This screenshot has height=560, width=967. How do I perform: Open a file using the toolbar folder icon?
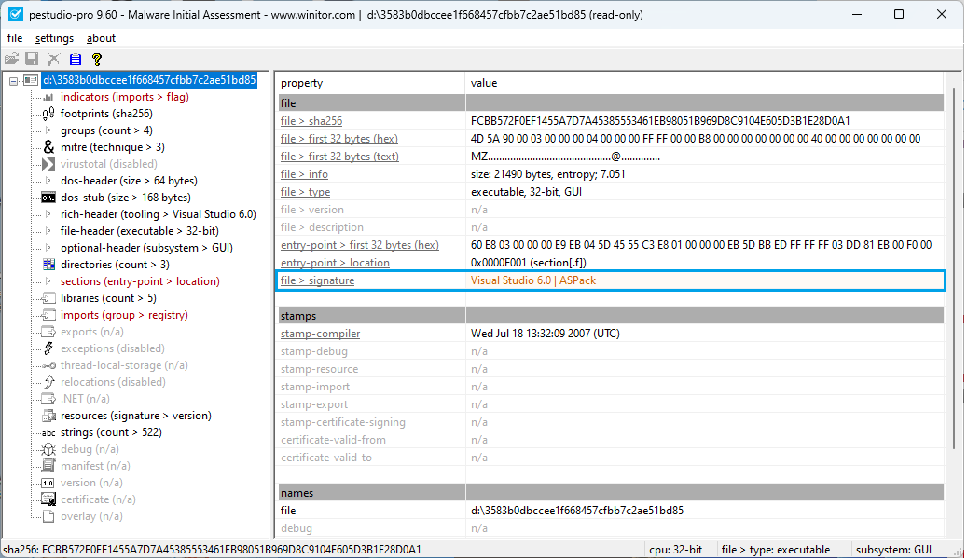tap(11, 58)
